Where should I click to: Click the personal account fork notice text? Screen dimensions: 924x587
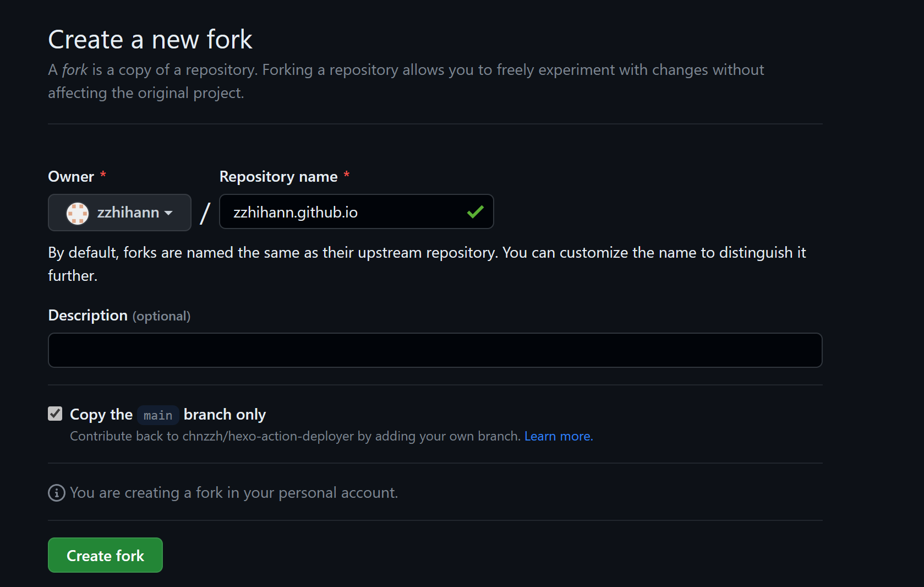tap(233, 493)
